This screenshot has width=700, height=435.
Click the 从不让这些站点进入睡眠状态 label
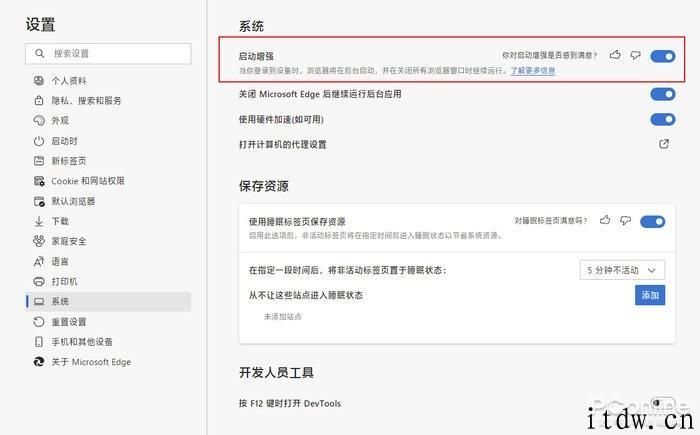305,295
